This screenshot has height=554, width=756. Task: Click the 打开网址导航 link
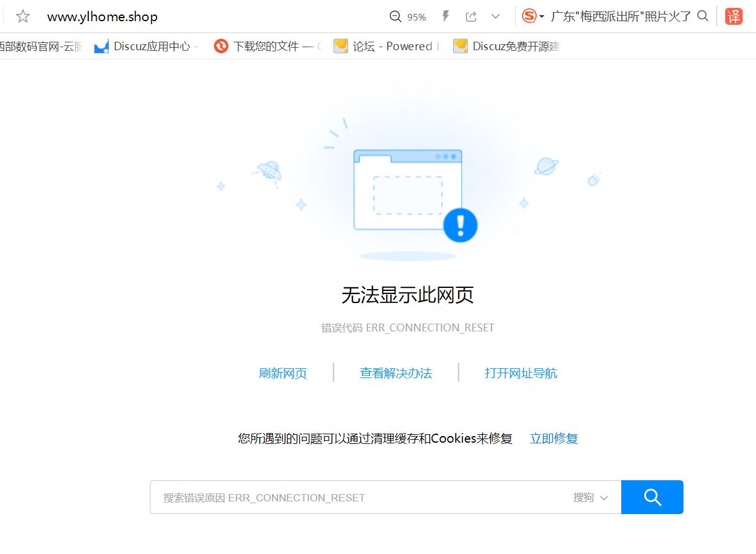click(x=521, y=373)
